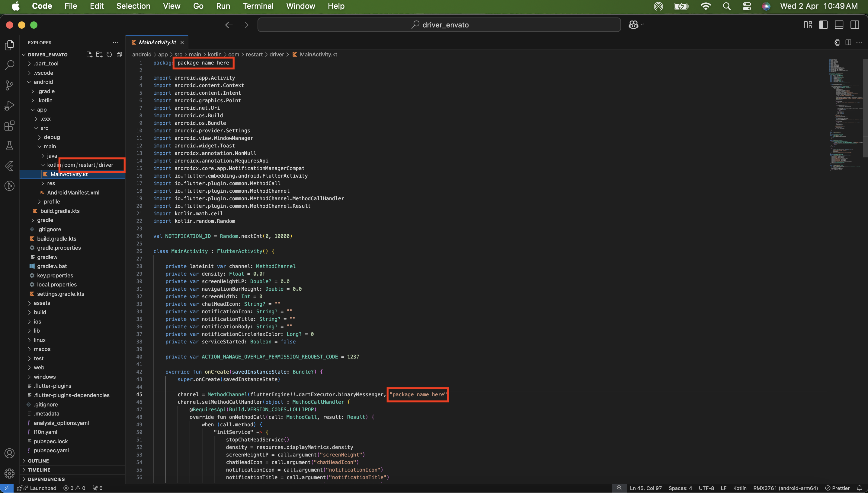Refresh the Explorer file tree
Screen dimensions: 868x493
pos(109,55)
